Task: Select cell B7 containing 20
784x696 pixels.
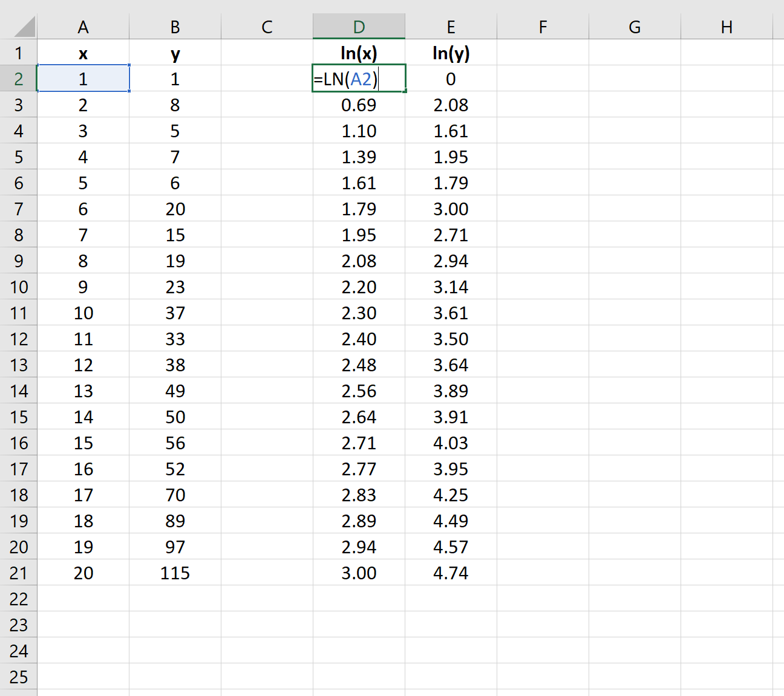Action: (x=175, y=209)
